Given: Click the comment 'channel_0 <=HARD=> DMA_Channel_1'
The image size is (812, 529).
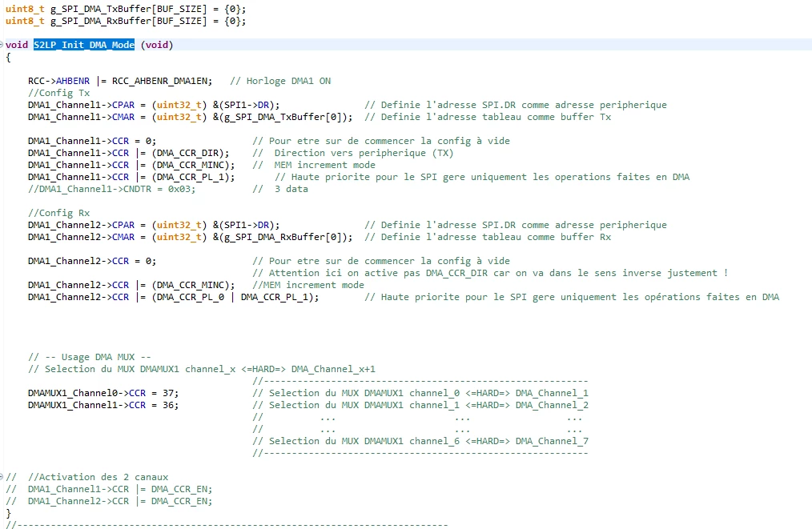Looking at the screenshot, I should tap(499, 393).
